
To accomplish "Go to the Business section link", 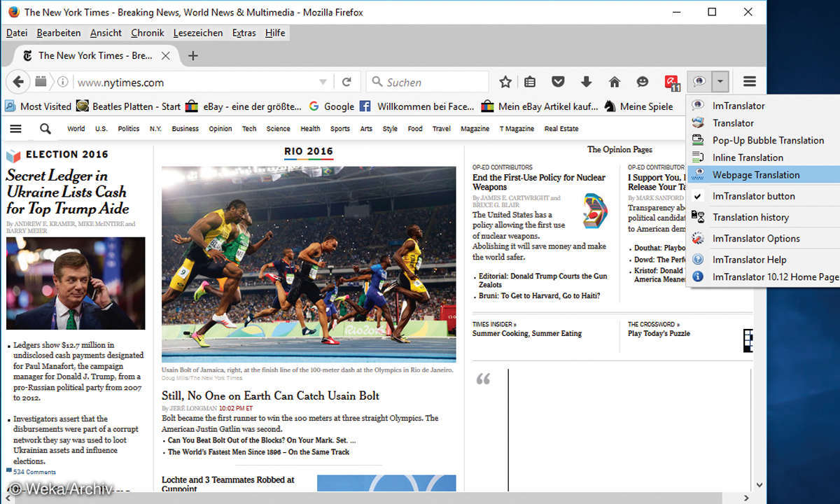I will 185,129.
